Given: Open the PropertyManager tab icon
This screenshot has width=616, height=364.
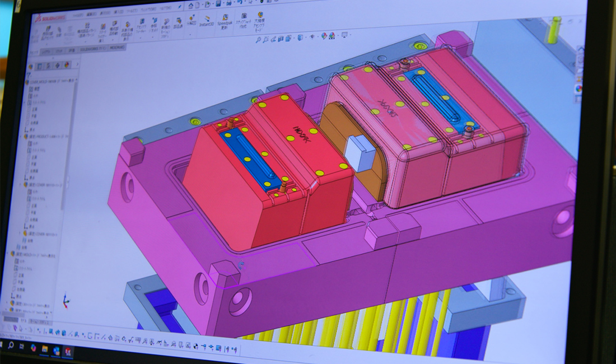Looking at the screenshot, I should 48,66.
